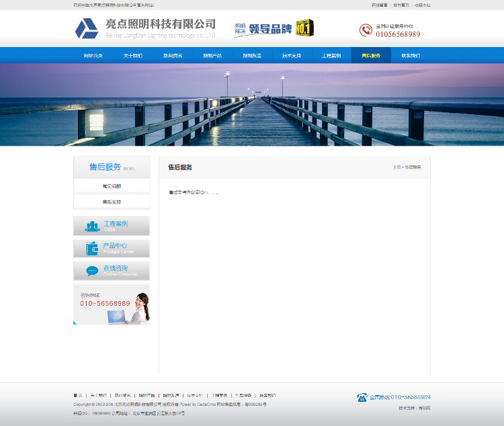Click 联系我们 link in footer navigation
This screenshot has width=504, height=426.
(x=267, y=396)
